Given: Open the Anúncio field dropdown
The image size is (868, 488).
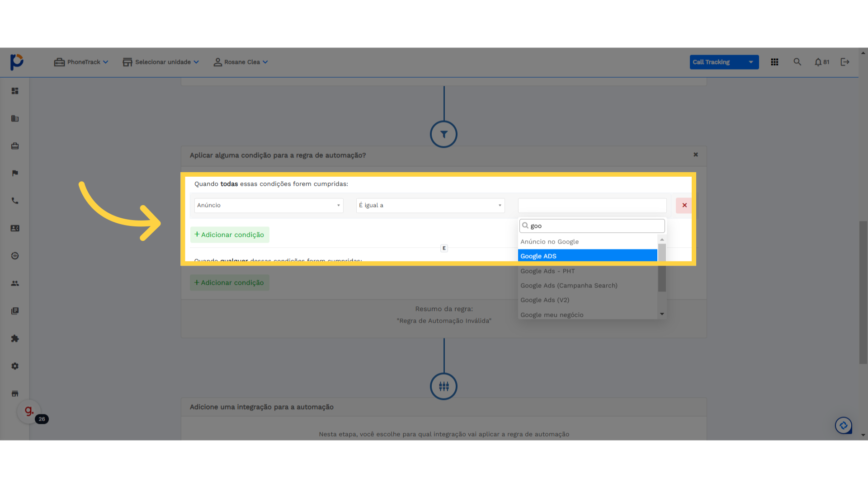Looking at the screenshot, I should click(269, 206).
